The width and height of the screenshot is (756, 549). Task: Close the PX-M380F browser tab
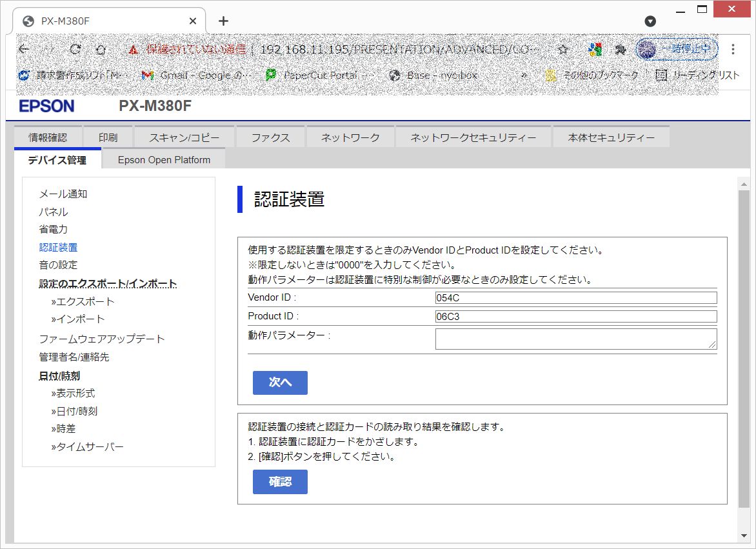(x=192, y=21)
